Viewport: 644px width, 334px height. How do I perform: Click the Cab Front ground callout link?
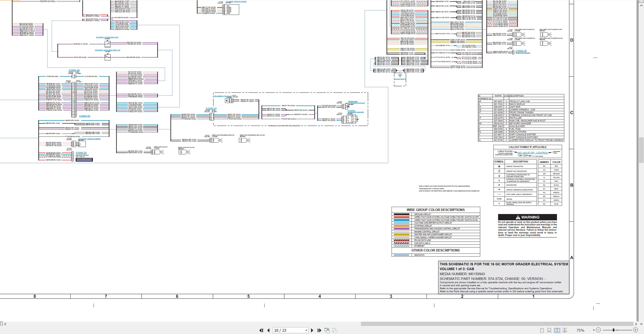tap(400, 79)
